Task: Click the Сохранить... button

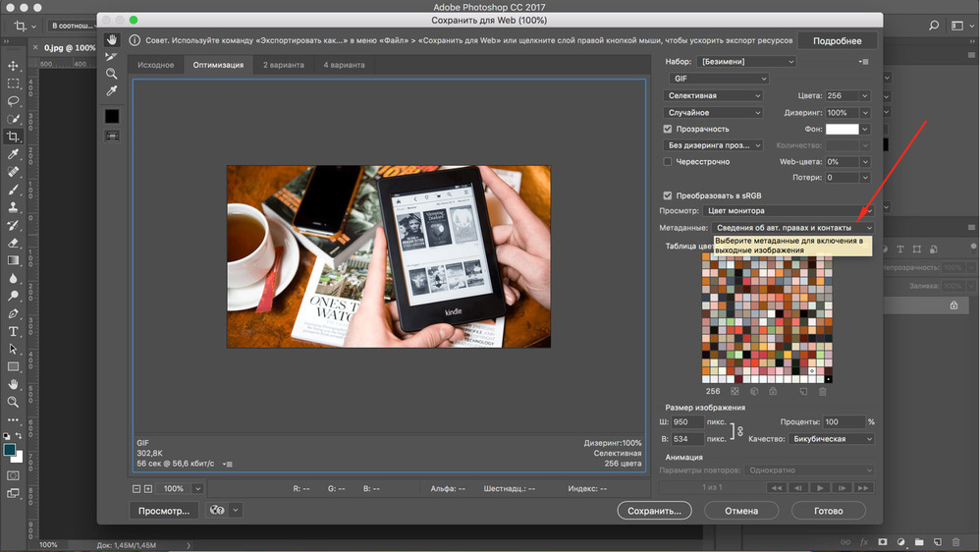Action: [x=654, y=511]
